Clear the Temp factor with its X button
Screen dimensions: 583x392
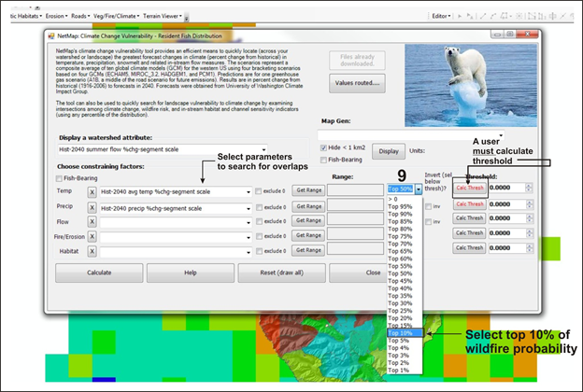[x=92, y=190]
